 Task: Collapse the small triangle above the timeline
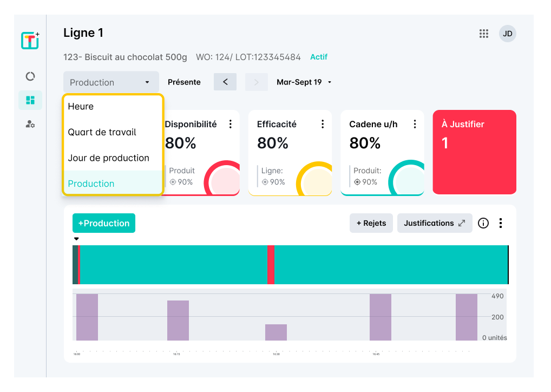click(x=76, y=239)
